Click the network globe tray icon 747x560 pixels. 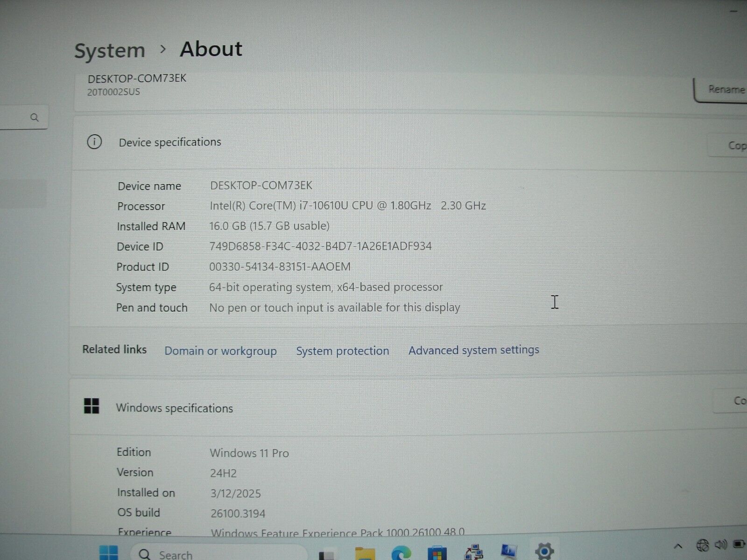point(703,545)
